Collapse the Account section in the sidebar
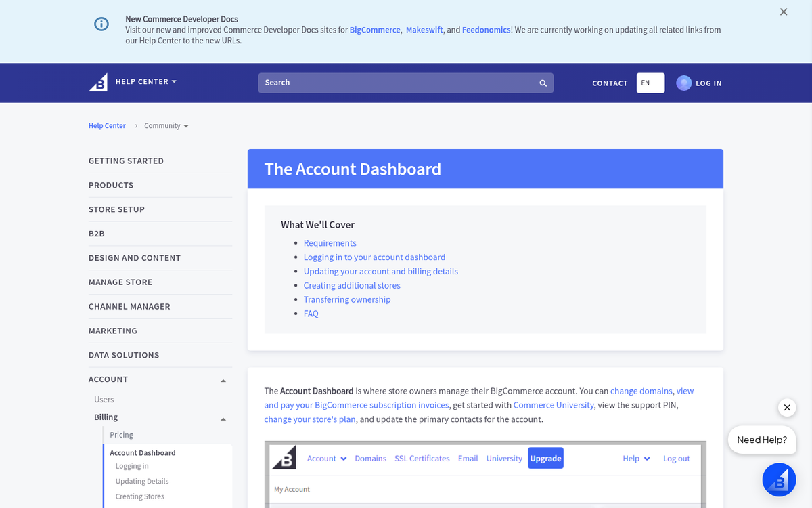The width and height of the screenshot is (812, 508). tap(223, 380)
